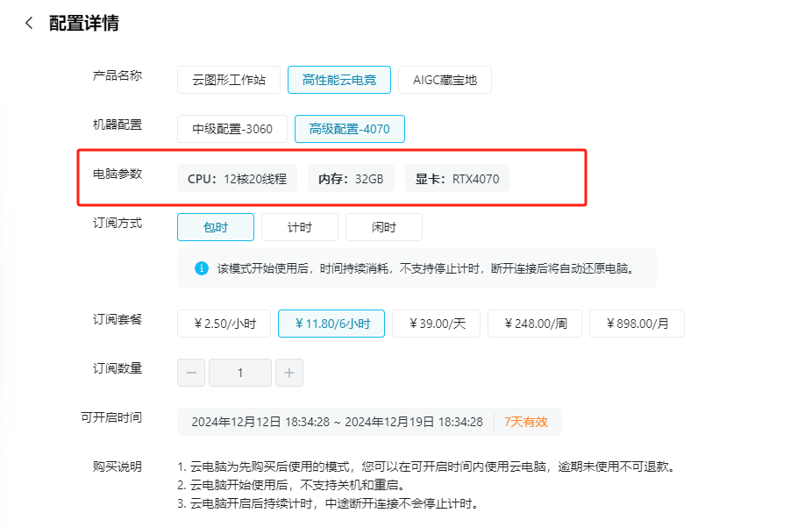Click the notice text 该模式开始使用后

coord(425,268)
